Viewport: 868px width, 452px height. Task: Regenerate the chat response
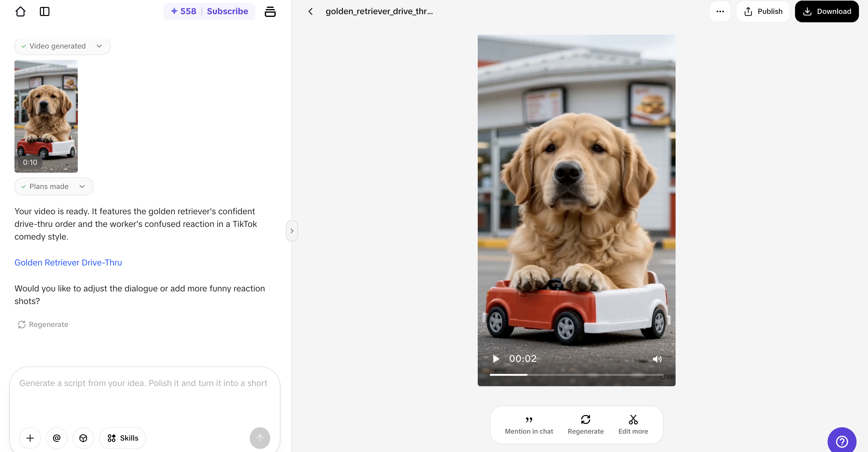point(43,325)
